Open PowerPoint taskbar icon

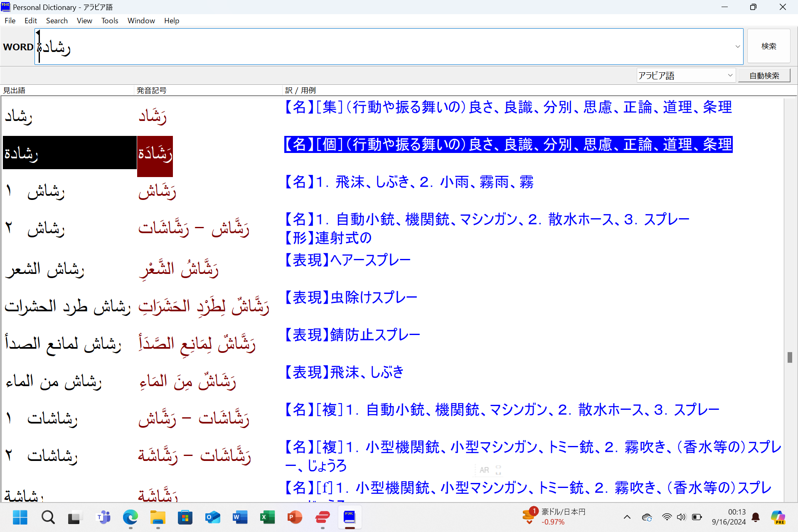(x=295, y=517)
